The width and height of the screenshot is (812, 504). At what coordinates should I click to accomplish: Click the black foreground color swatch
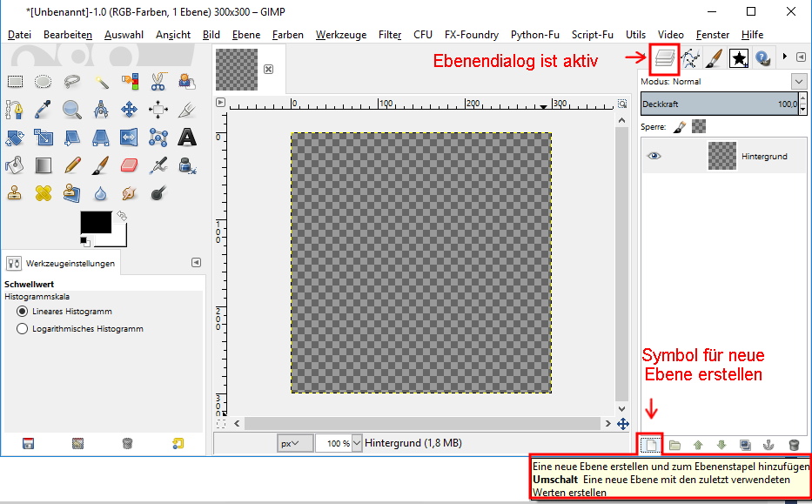pyautogui.click(x=96, y=222)
